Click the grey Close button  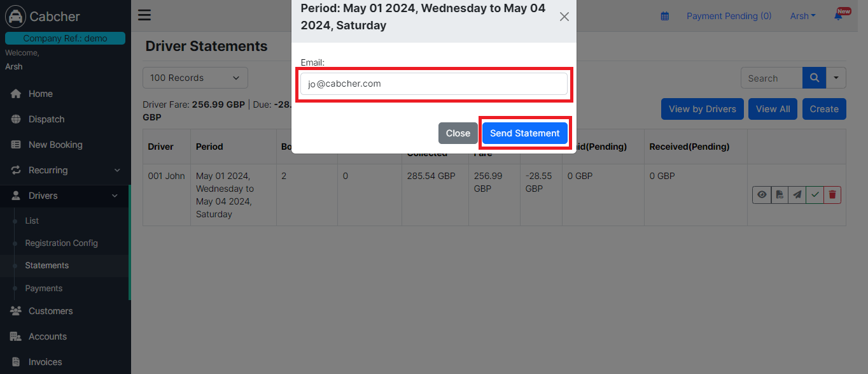[x=458, y=133]
